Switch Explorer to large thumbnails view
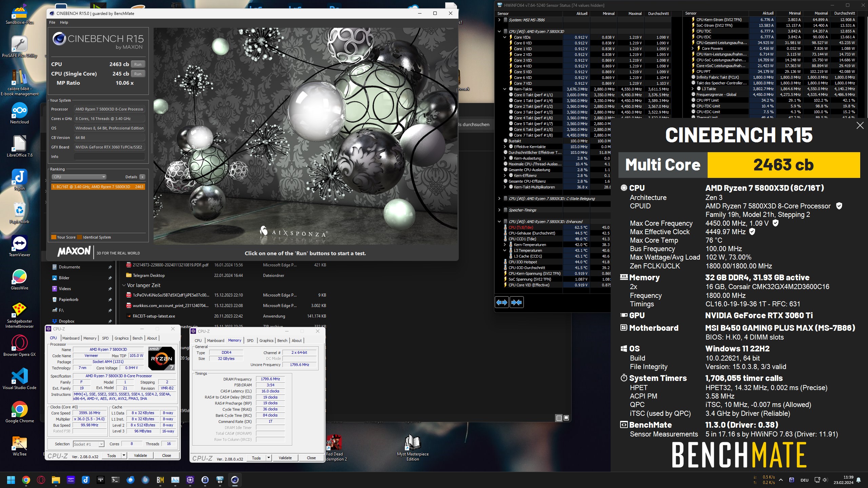This screenshot has width=868, height=488. click(x=566, y=418)
